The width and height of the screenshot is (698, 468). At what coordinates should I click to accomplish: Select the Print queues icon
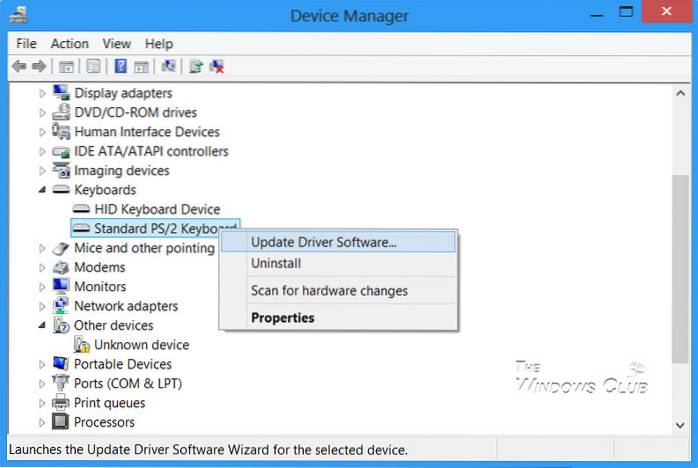(x=61, y=403)
